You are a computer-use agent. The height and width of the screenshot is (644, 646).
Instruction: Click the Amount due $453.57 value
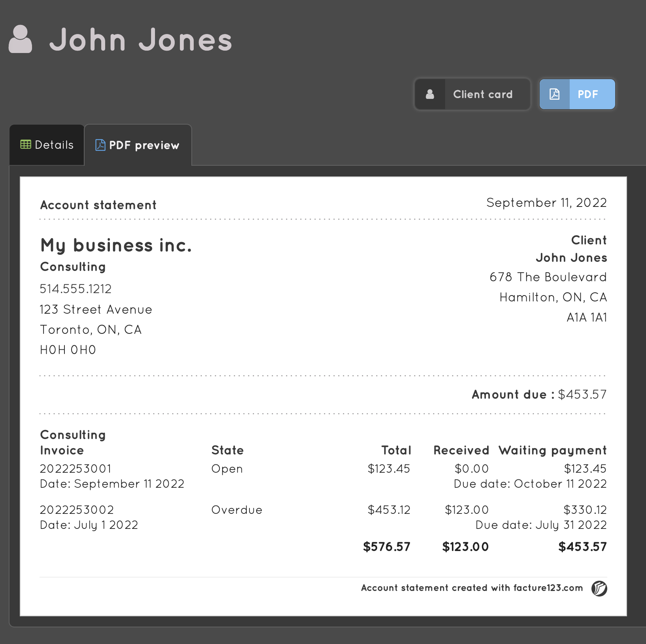(x=582, y=394)
